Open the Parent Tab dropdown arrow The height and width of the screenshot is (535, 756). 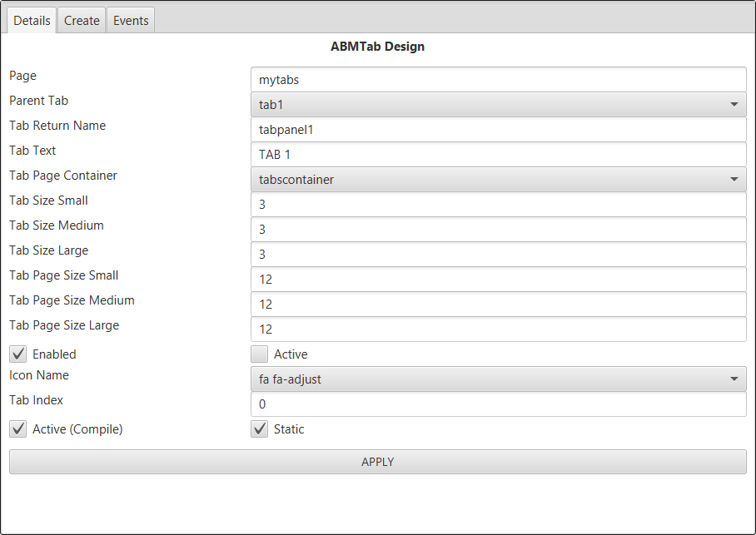[734, 105]
